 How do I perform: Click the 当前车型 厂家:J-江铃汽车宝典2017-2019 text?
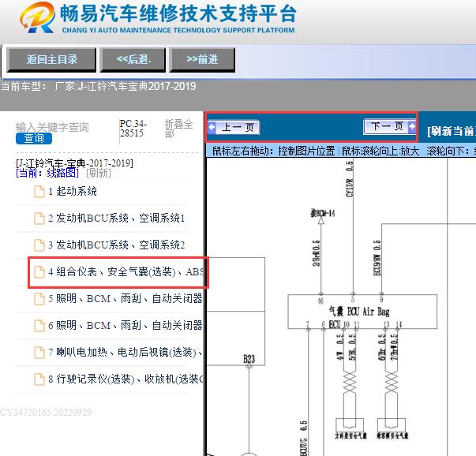(98, 87)
